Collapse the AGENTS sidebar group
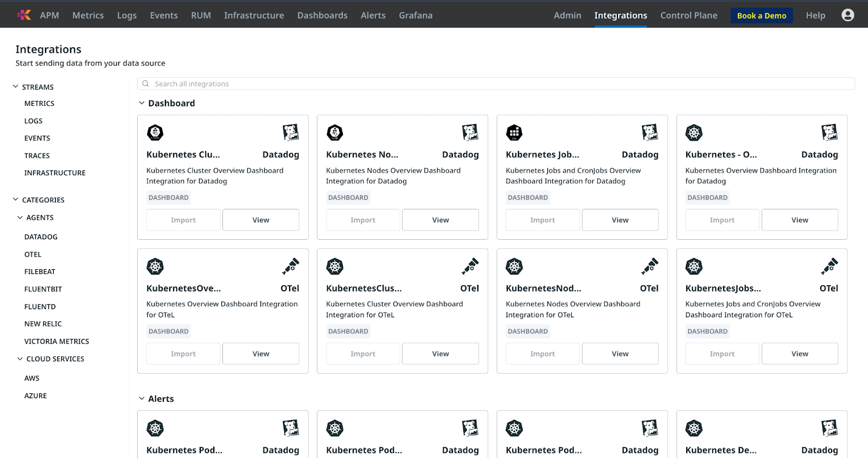 tap(20, 218)
